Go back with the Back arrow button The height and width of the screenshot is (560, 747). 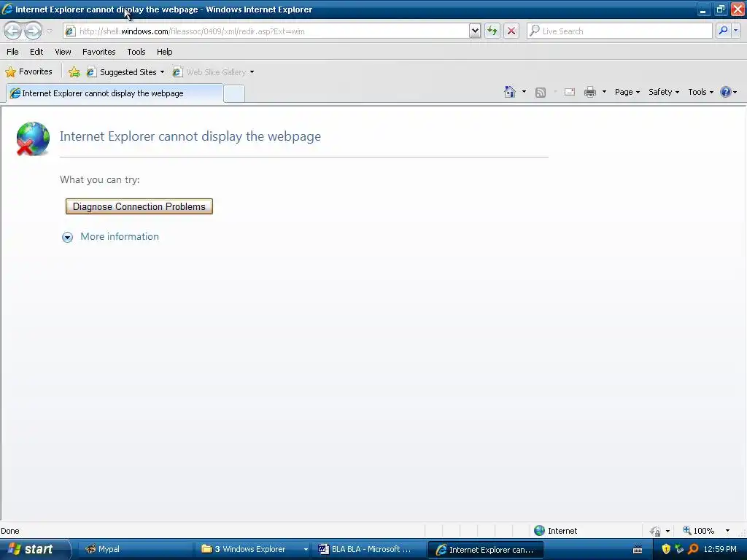tap(13, 31)
